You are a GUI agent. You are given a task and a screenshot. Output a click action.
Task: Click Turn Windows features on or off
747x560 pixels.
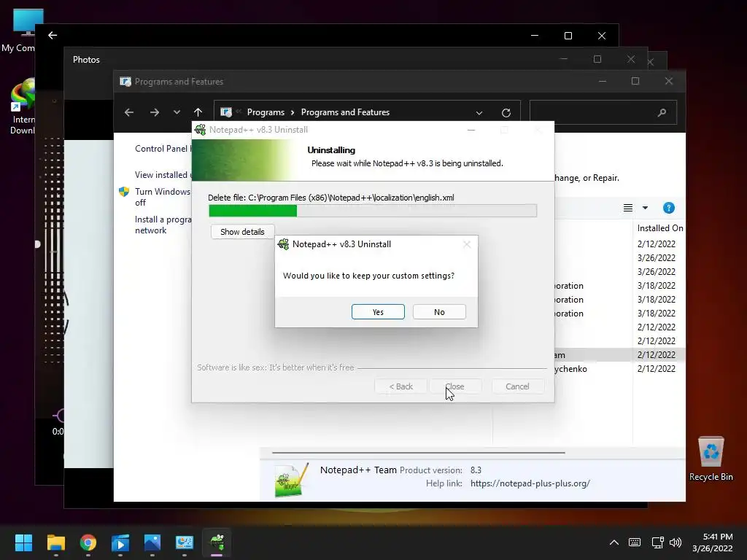click(x=163, y=197)
